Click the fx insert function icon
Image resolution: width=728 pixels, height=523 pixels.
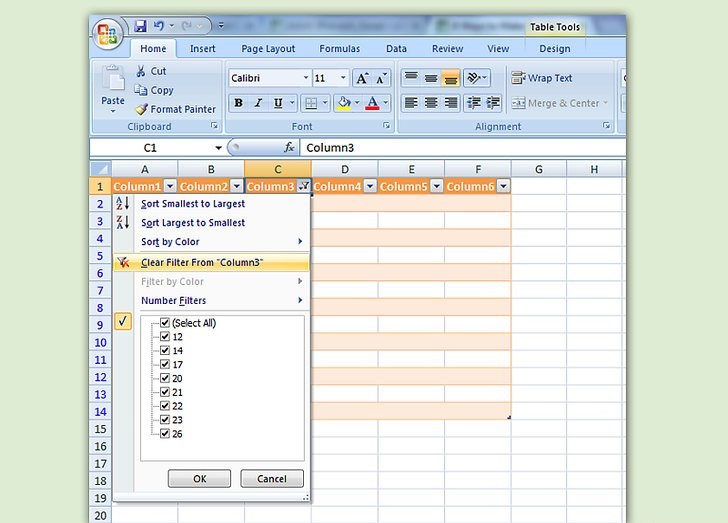[289, 147]
